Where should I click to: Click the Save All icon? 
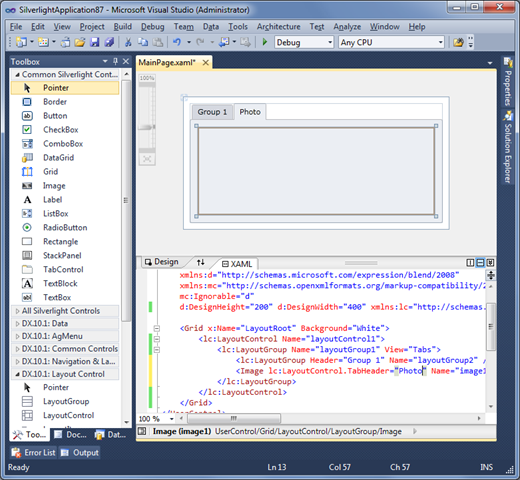(x=109, y=42)
